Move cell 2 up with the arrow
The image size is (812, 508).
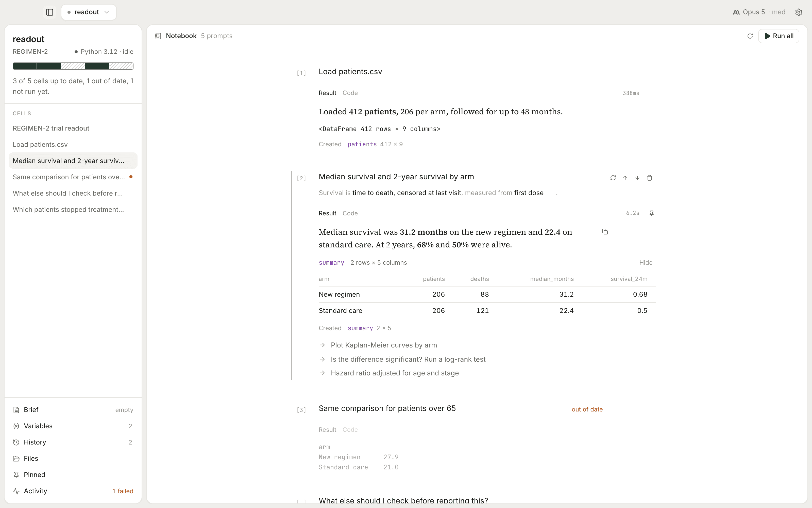pos(625,178)
